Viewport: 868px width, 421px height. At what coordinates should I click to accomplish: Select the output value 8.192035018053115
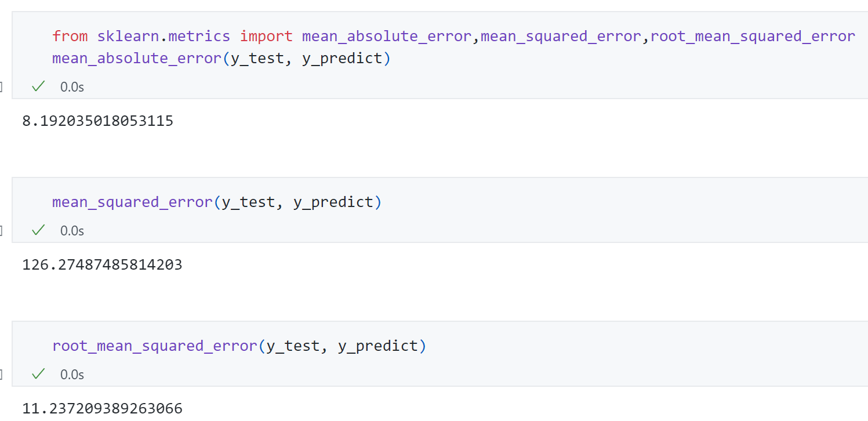click(97, 121)
